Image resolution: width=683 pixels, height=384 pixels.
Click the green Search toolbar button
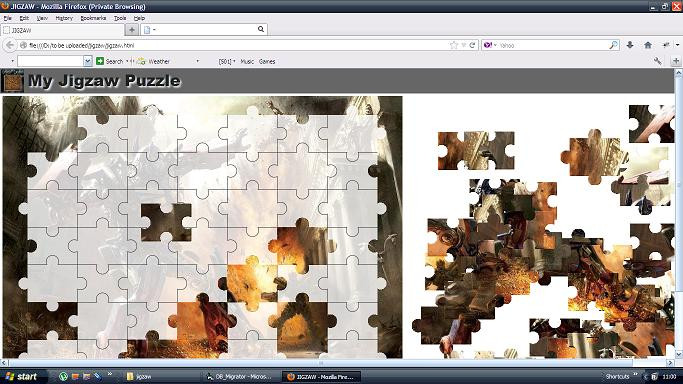pyautogui.click(x=110, y=61)
